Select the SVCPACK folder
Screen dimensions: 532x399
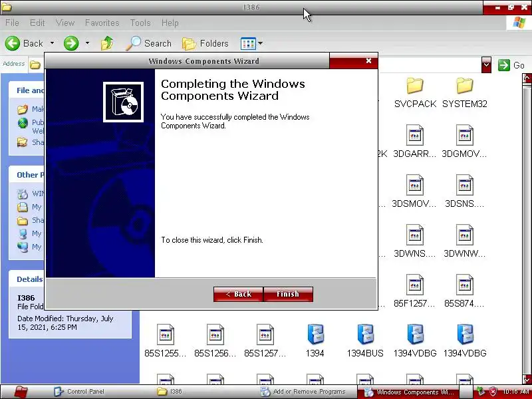click(x=415, y=93)
